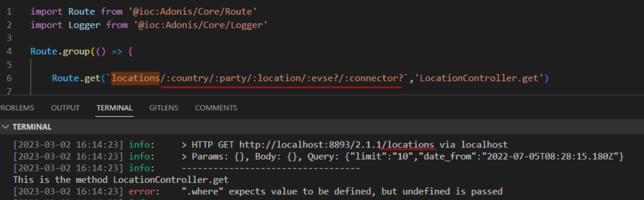Open the GITLENS tab
The image size is (644, 200).
[x=164, y=108]
